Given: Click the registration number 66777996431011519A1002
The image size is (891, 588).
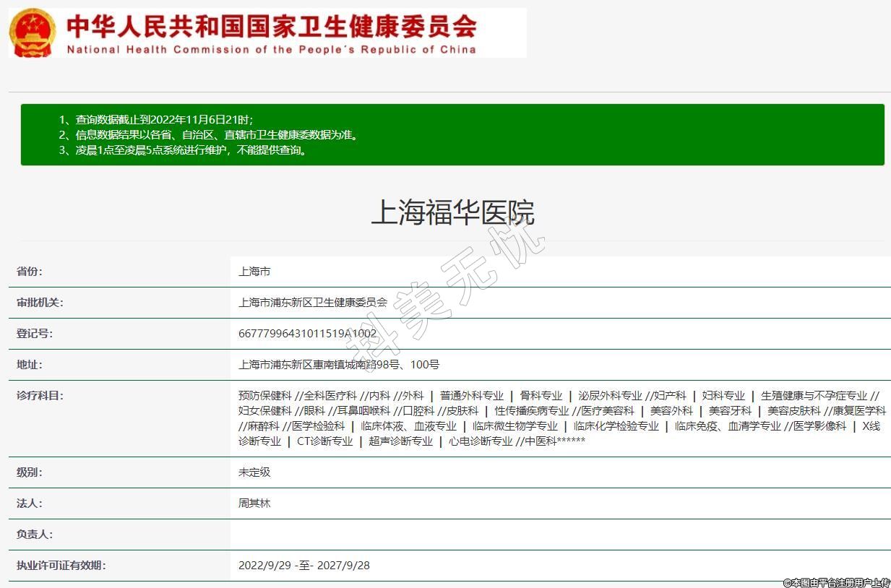Looking at the screenshot, I should click(307, 334).
